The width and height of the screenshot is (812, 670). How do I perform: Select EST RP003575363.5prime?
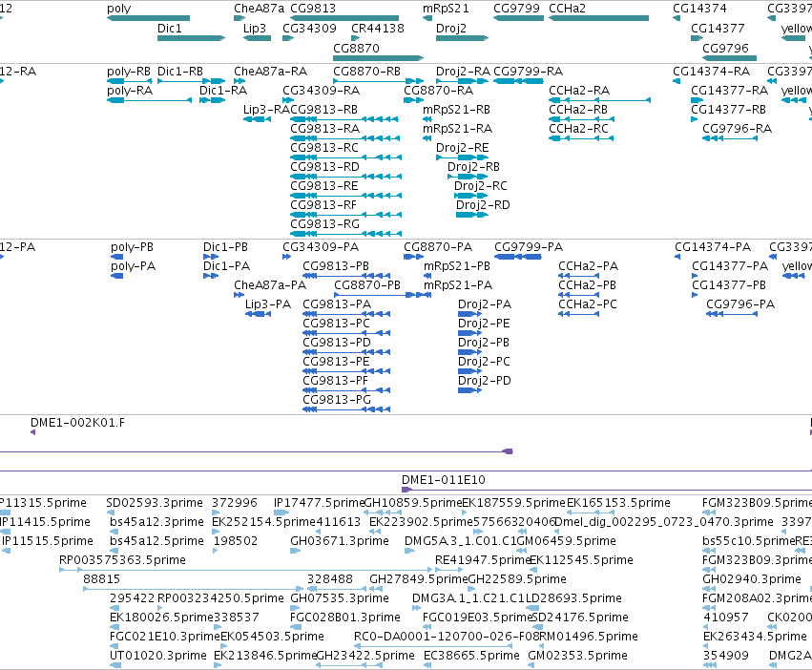click(x=245, y=570)
